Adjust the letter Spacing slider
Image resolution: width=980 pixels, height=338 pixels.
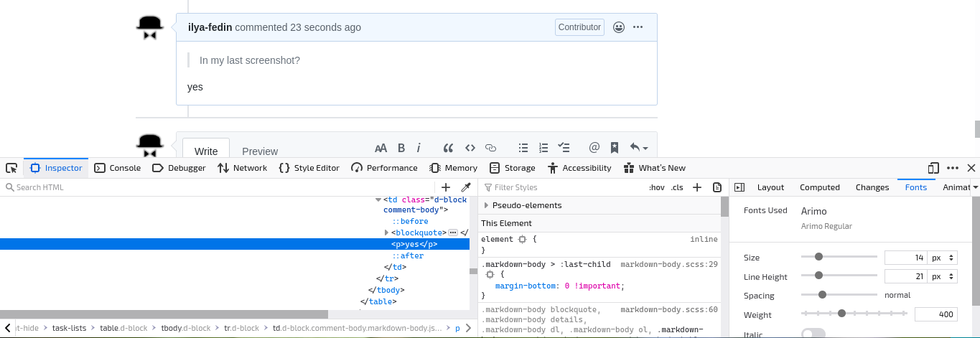839,294
